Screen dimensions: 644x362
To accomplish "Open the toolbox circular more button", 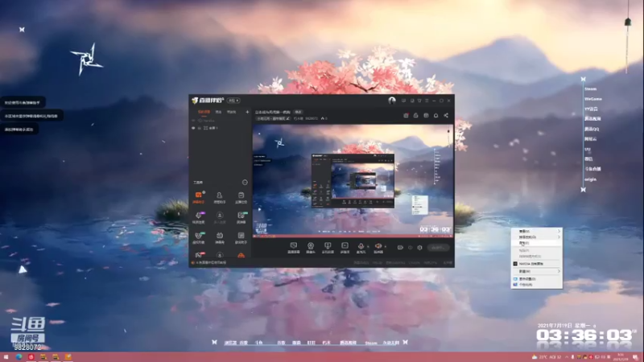I will 245,183.
